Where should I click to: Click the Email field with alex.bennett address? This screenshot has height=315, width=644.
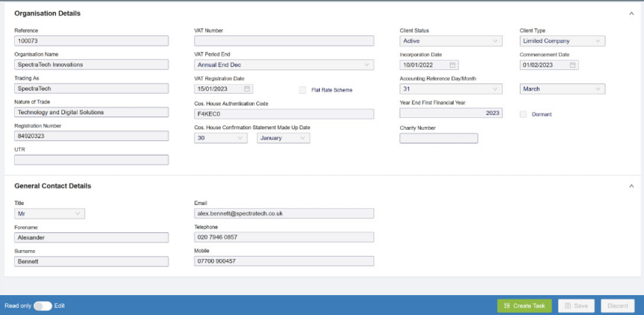click(x=283, y=213)
